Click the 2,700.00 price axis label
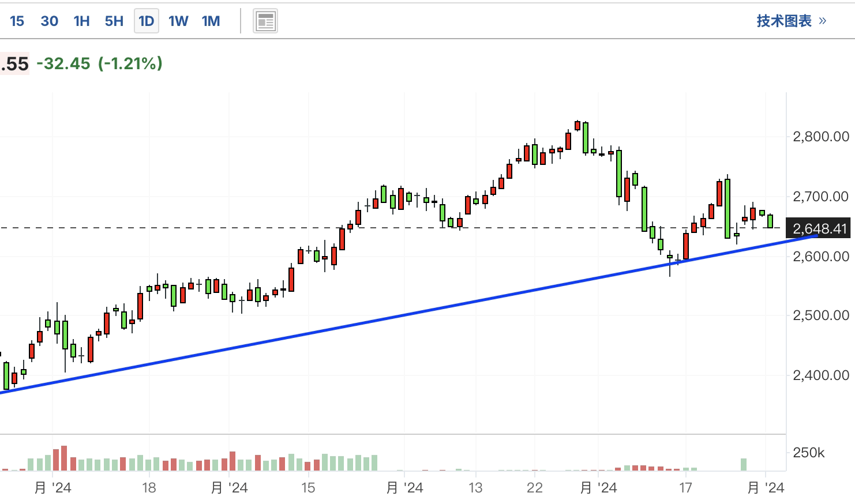855x504 pixels. coord(821,197)
